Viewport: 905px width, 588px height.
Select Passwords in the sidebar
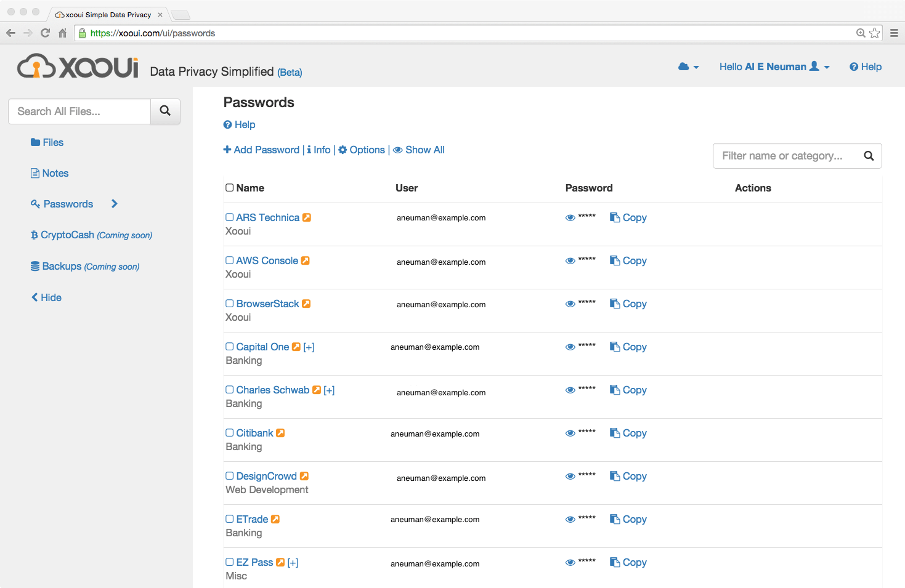(x=62, y=204)
